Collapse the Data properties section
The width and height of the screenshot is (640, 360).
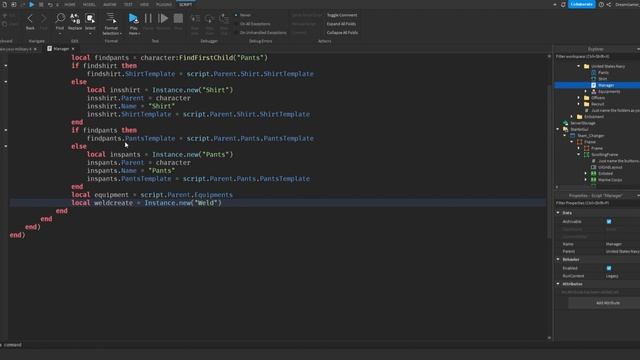click(558, 212)
